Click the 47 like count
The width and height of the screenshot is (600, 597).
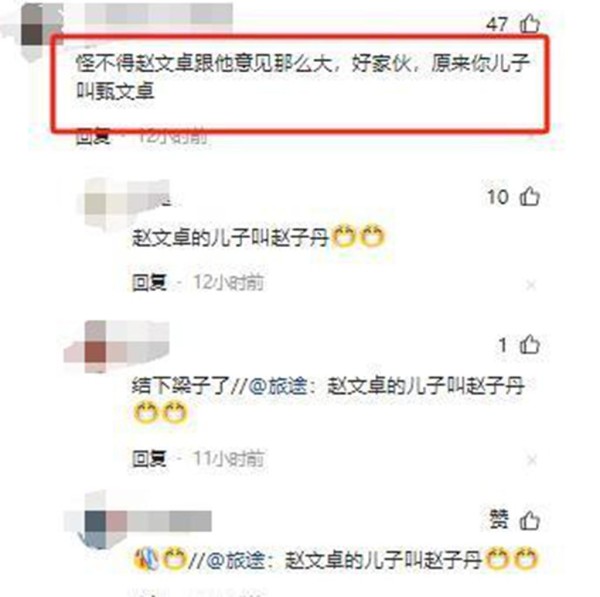pyautogui.click(x=497, y=24)
